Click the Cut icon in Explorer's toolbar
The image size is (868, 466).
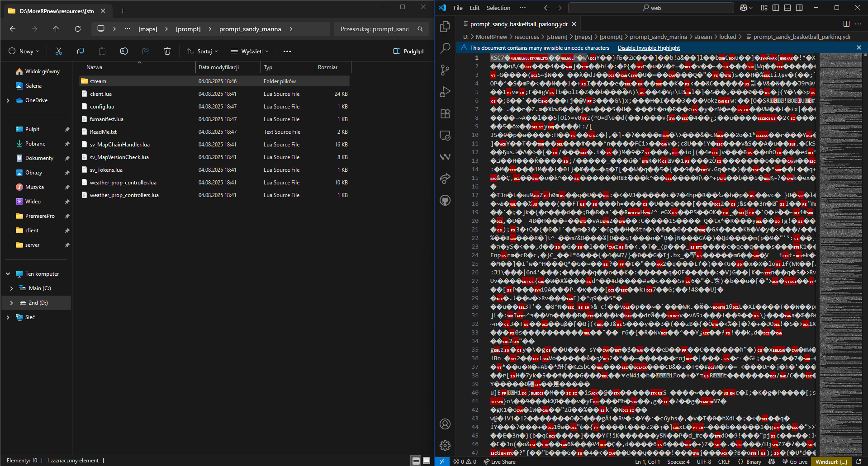click(59, 51)
